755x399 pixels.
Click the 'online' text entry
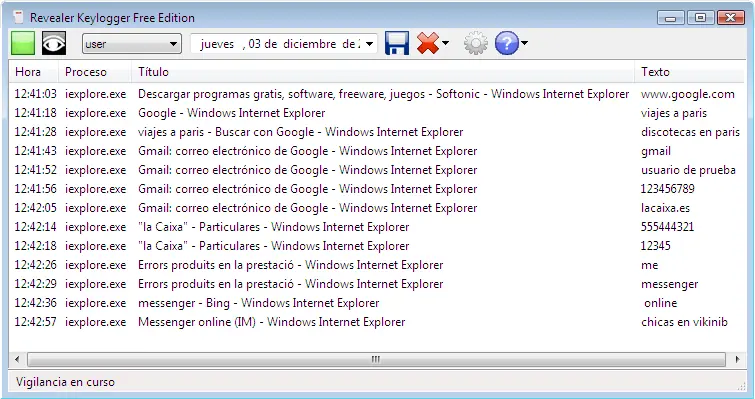[661, 303]
